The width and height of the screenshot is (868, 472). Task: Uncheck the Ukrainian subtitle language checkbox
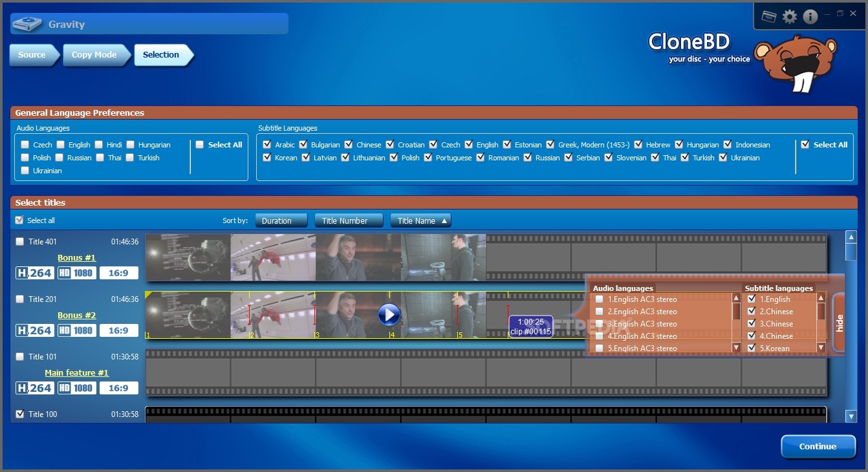click(722, 158)
